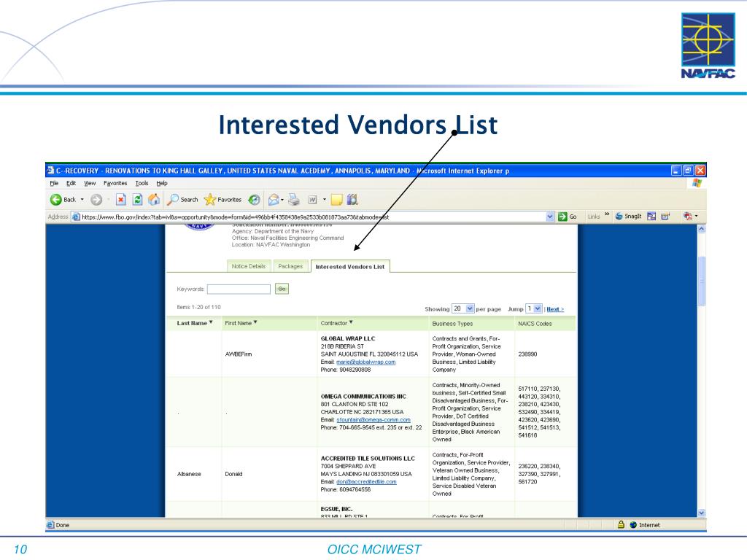This screenshot has height=560, width=747.
Task: Switch to the Packages tab
Action: pos(290,266)
